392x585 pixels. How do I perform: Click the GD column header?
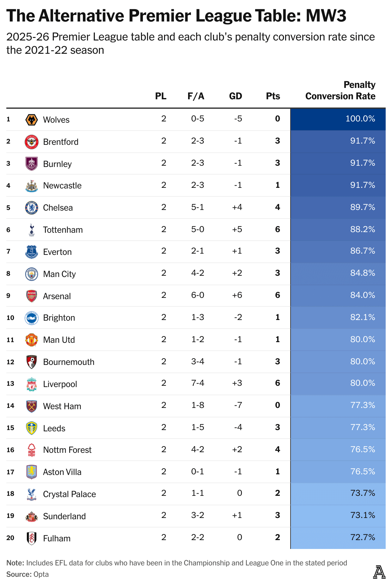tap(236, 96)
